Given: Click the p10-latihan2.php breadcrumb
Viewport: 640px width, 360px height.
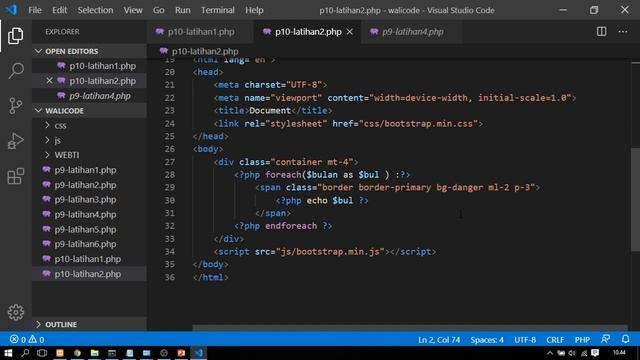Looking at the screenshot, I should (205, 51).
